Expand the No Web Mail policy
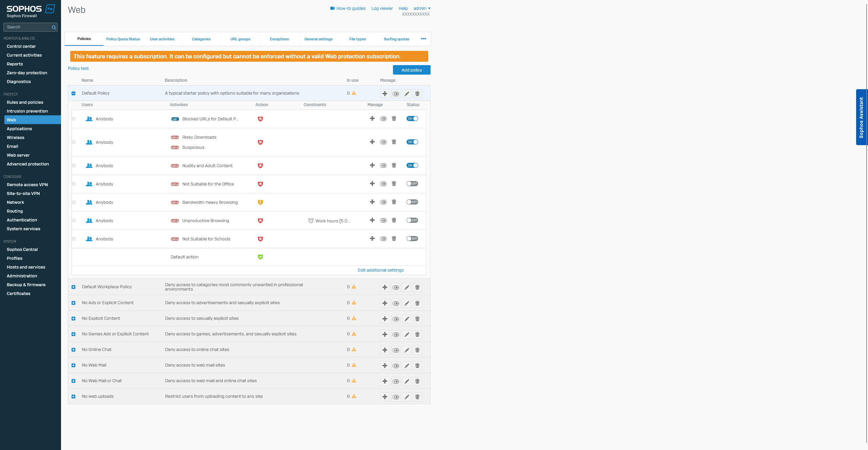 [74, 365]
